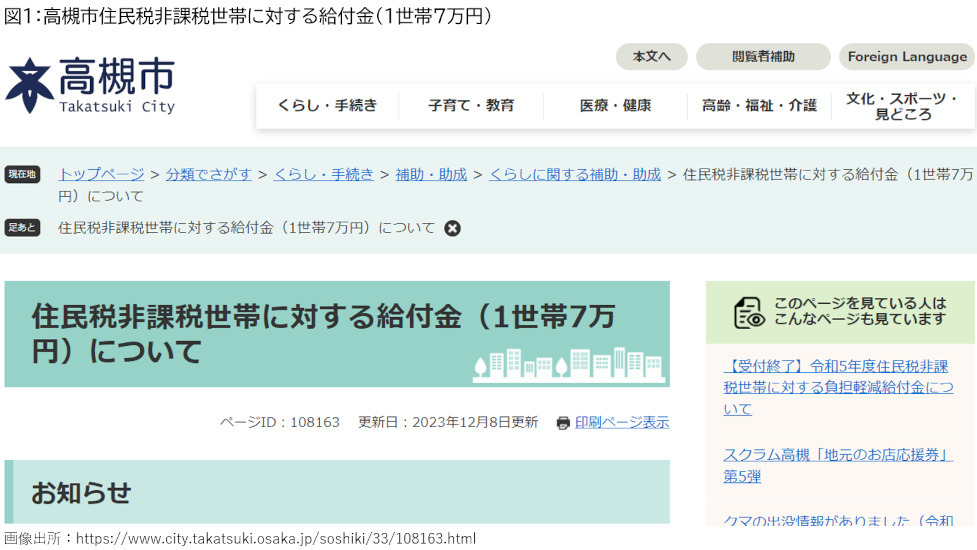Expand the 文化・スポーツ・見どころ navigation menu

tap(902, 106)
